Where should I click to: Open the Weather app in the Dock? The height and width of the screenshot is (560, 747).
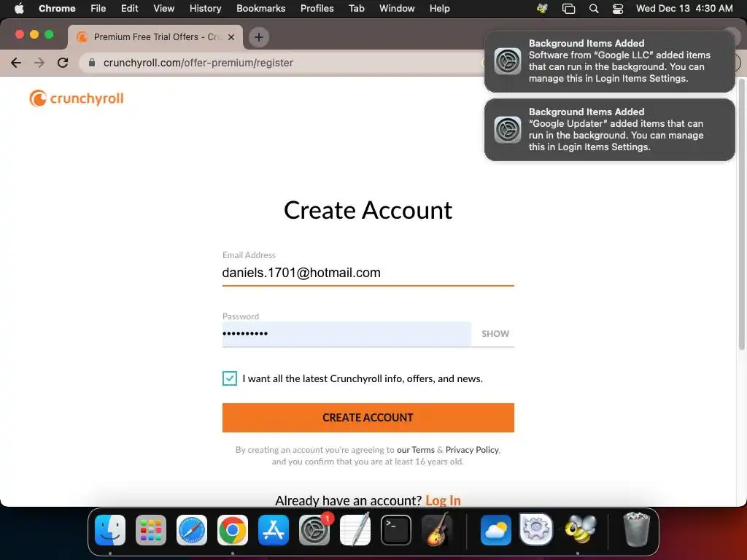click(495, 530)
